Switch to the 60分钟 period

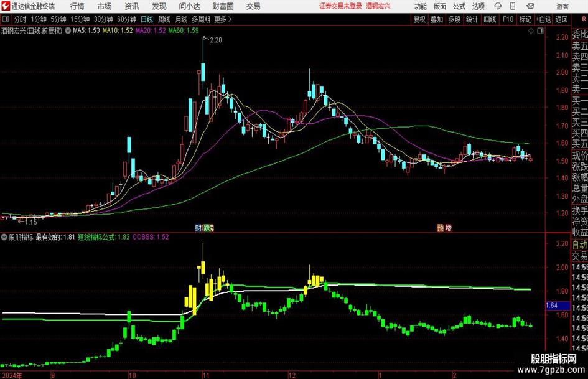tap(127, 19)
